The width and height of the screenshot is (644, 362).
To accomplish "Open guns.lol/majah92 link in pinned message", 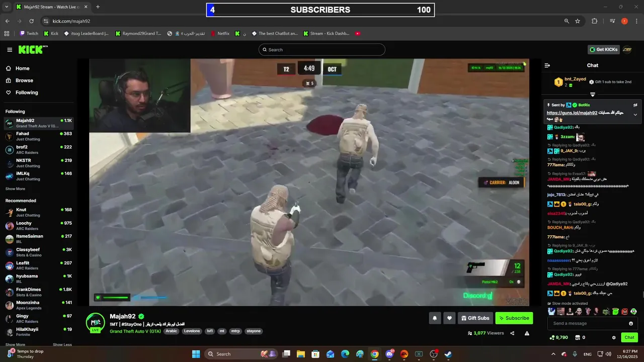I will tap(572, 113).
